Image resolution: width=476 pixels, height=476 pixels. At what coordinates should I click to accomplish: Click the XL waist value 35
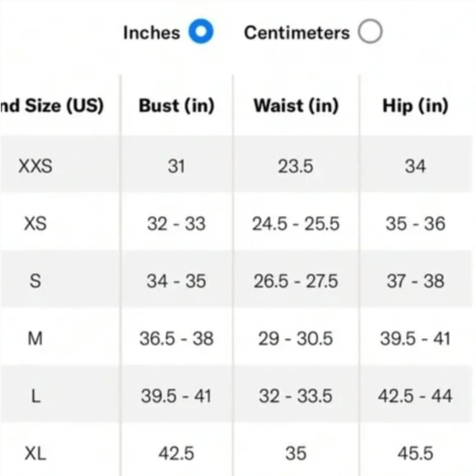tap(296, 454)
